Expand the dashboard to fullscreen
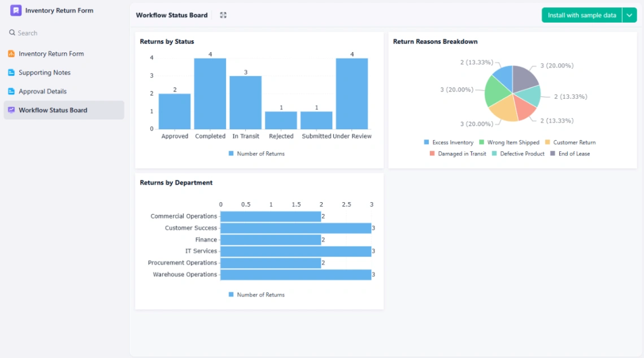Image resolution: width=644 pixels, height=358 pixels. (223, 15)
